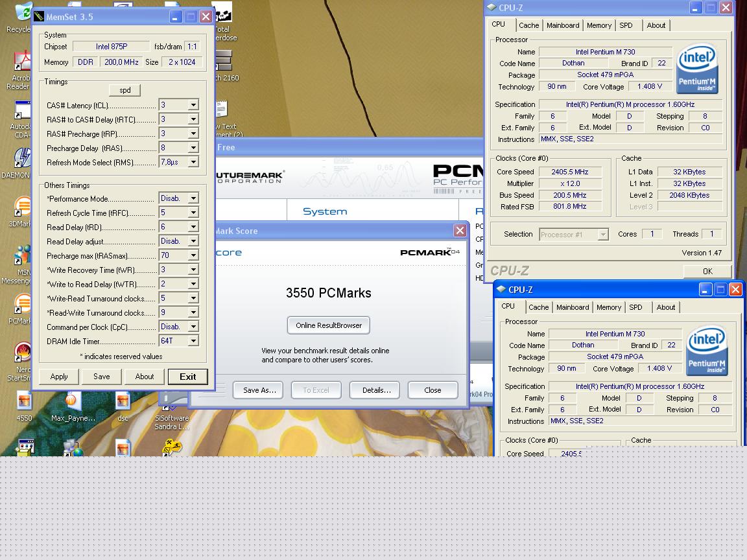
Task: Open MSN Messenger desktop icon
Action: point(22,256)
